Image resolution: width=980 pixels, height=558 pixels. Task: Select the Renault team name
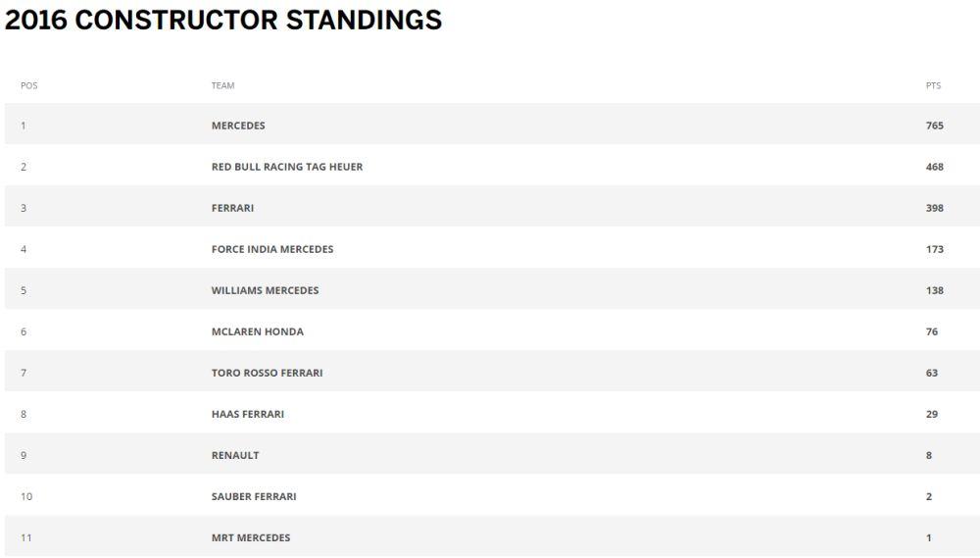tap(235, 455)
